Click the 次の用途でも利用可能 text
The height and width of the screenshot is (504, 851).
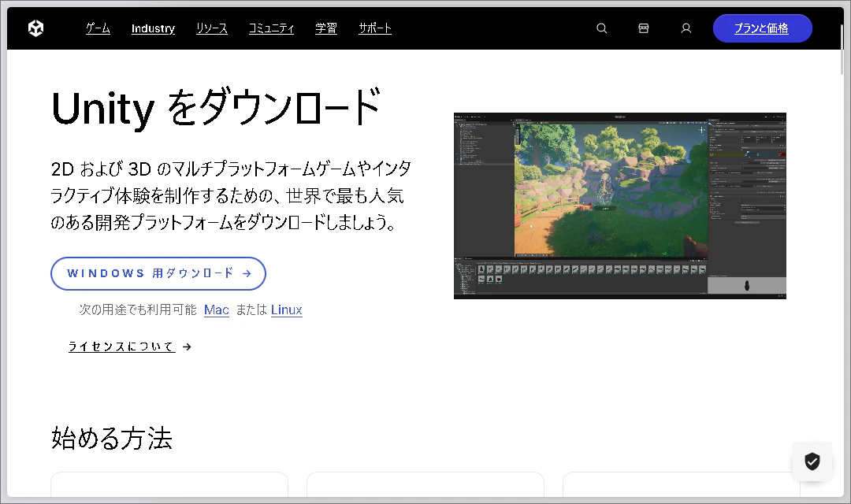point(138,309)
